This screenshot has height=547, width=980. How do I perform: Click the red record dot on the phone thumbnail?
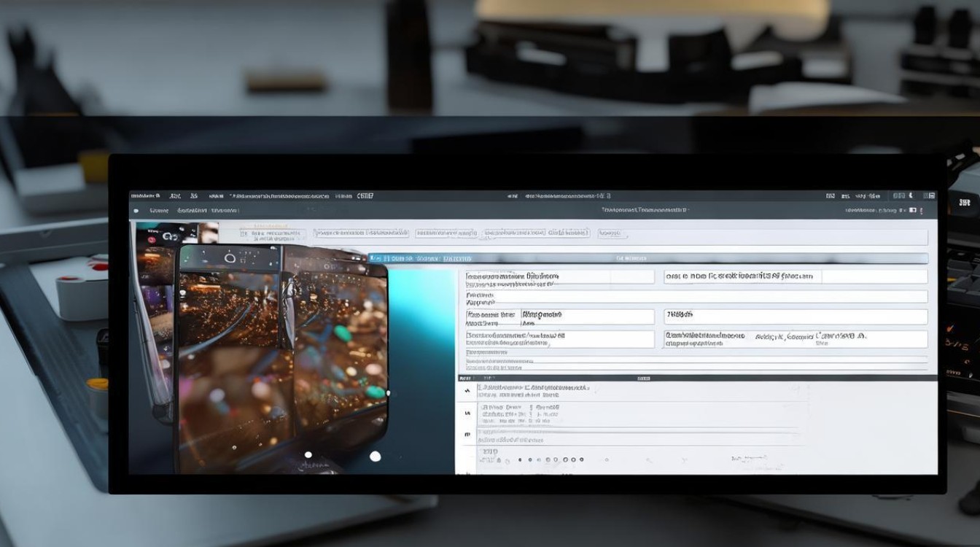pos(151,239)
